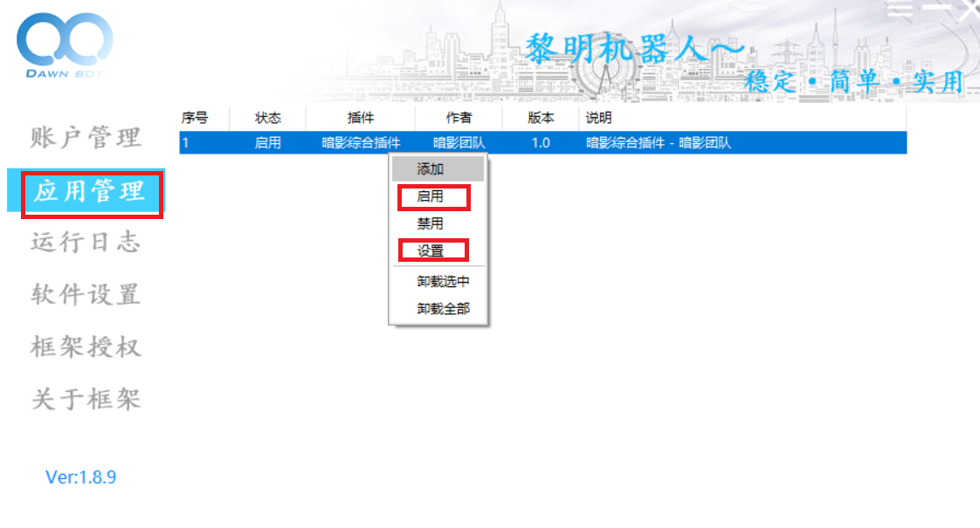Choose 设置 in the context menu
The height and width of the screenshot is (528, 980).
coord(438,250)
